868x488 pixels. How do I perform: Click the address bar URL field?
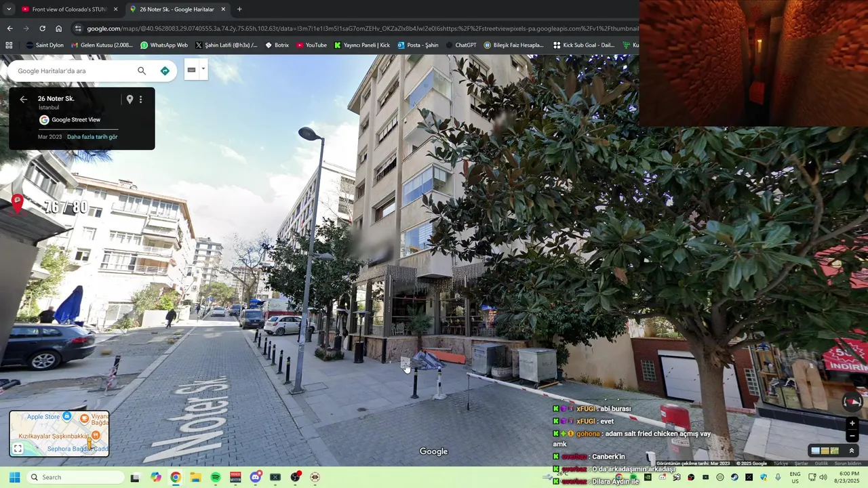[362, 28]
